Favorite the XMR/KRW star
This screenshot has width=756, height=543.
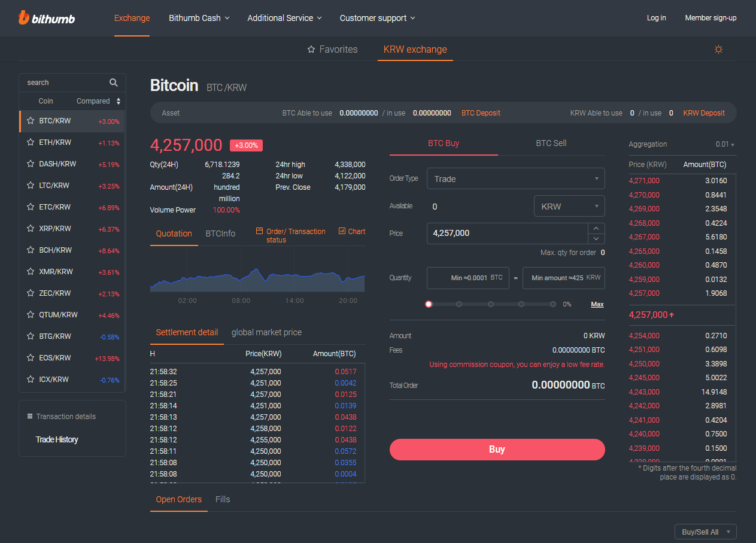tap(31, 272)
